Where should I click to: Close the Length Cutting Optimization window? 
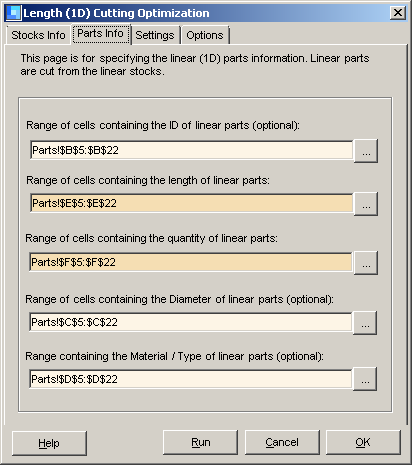[398, 13]
